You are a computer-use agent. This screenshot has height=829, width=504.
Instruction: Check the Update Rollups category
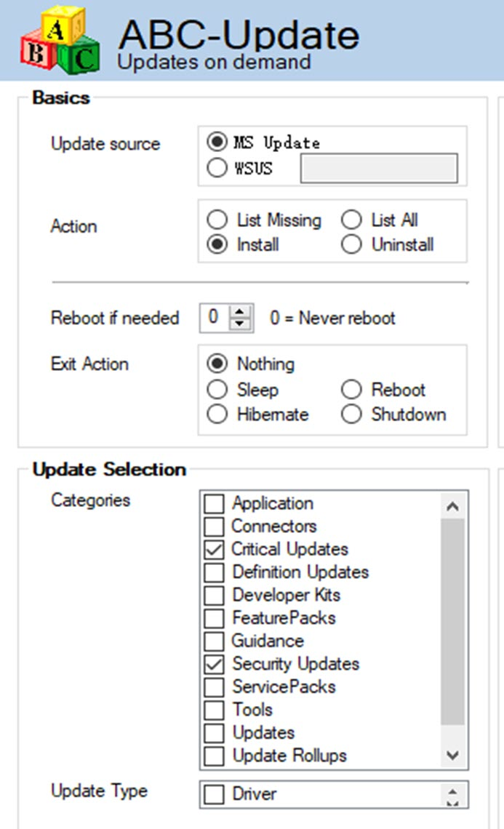coord(214,756)
